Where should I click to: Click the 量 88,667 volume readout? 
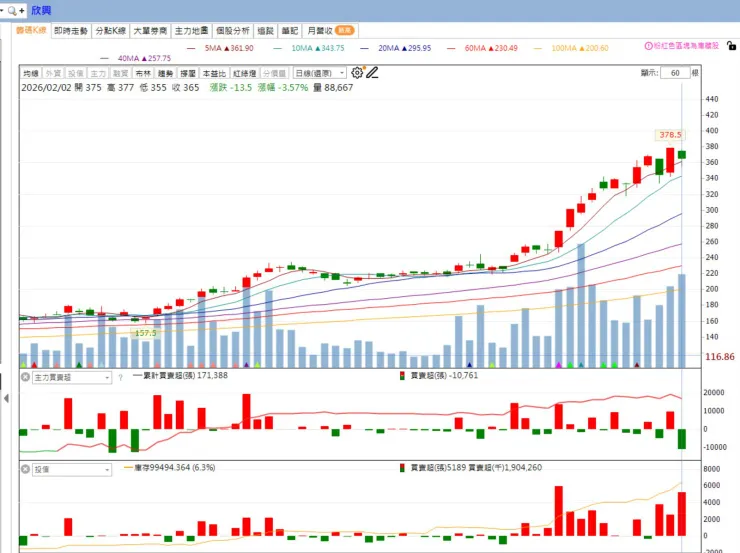[x=333, y=88]
